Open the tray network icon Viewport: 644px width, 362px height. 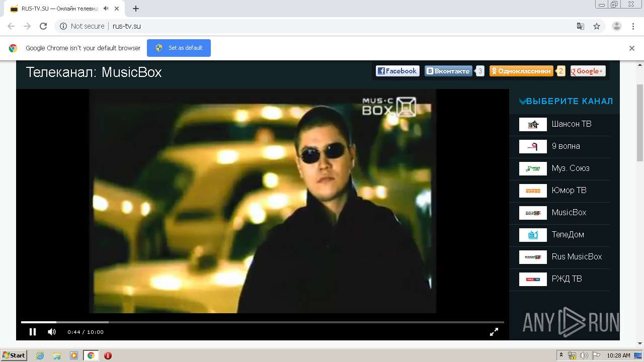click(572, 355)
